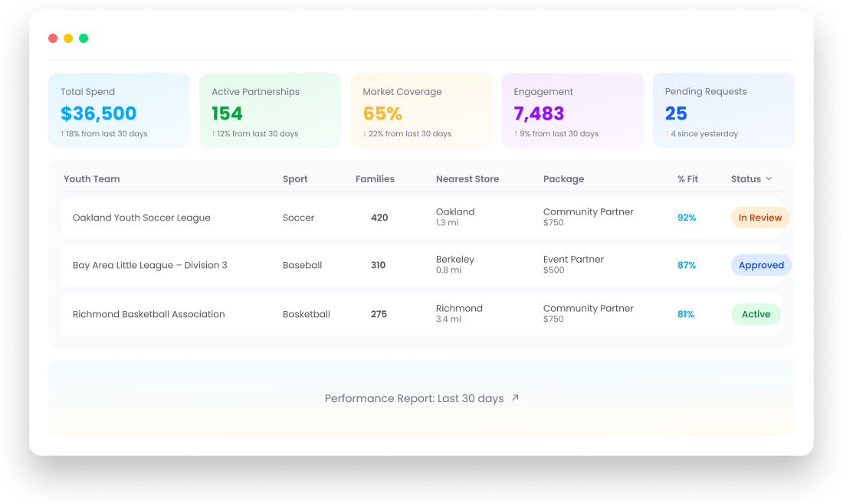Click the 65% market coverage figure
The width and height of the screenshot is (843, 504).
[x=382, y=113]
